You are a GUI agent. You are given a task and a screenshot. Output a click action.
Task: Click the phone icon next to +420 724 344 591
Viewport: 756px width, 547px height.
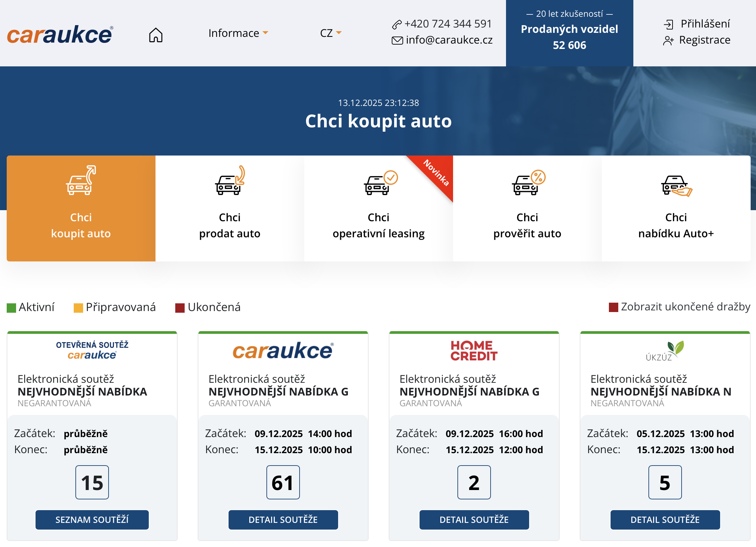[397, 24]
